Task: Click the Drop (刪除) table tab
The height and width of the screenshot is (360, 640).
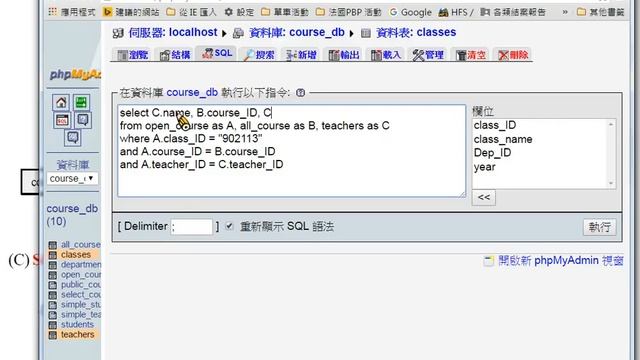Action: (x=513, y=55)
